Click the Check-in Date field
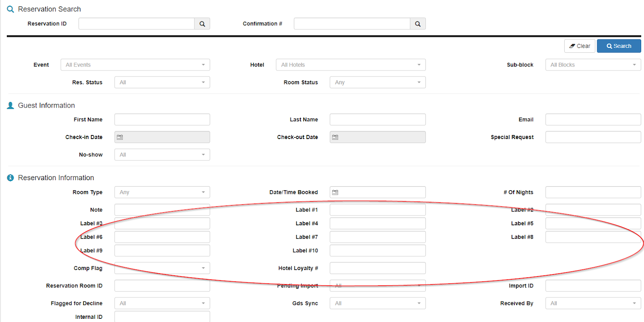Screen dimensions: 644x322 coord(162,137)
